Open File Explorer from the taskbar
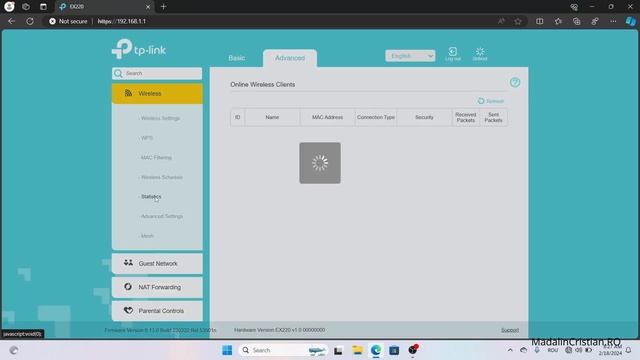The width and height of the screenshot is (640, 360). pyautogui.click(x=357, y=350)
